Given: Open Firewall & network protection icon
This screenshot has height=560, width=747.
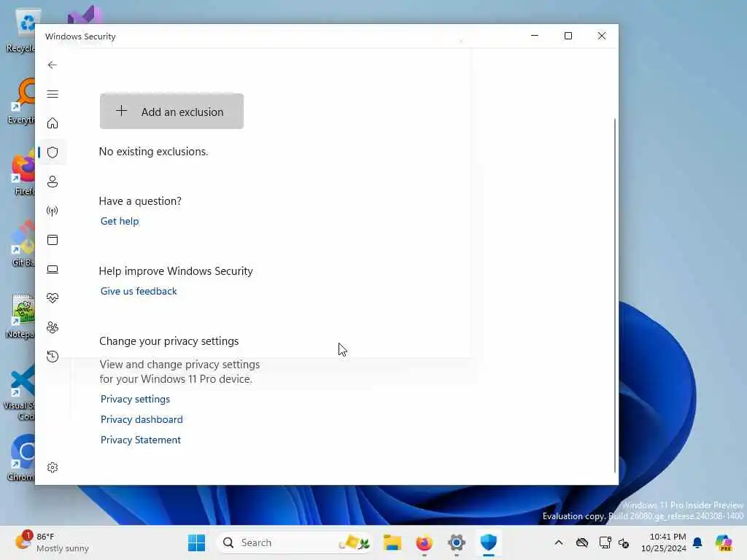Looking at the screenshot, I should tap(53, 211).
